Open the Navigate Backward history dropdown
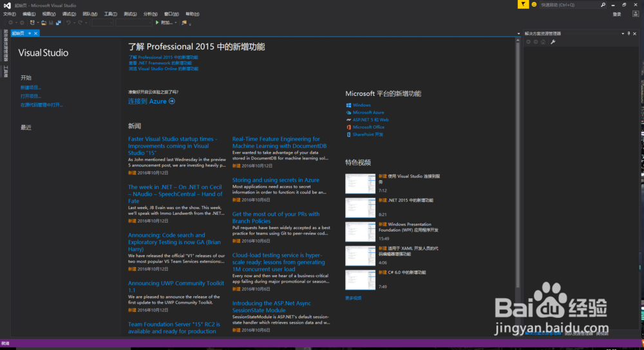 click(x=17, y=23)
